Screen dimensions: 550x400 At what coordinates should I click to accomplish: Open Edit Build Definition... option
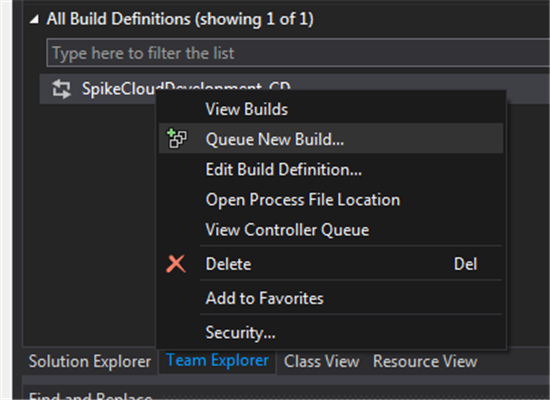pos(283,169)
